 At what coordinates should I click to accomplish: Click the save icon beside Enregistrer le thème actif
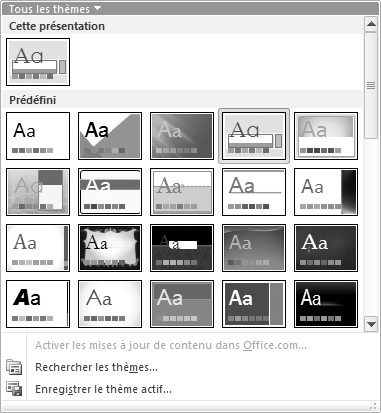click(14, 389)
